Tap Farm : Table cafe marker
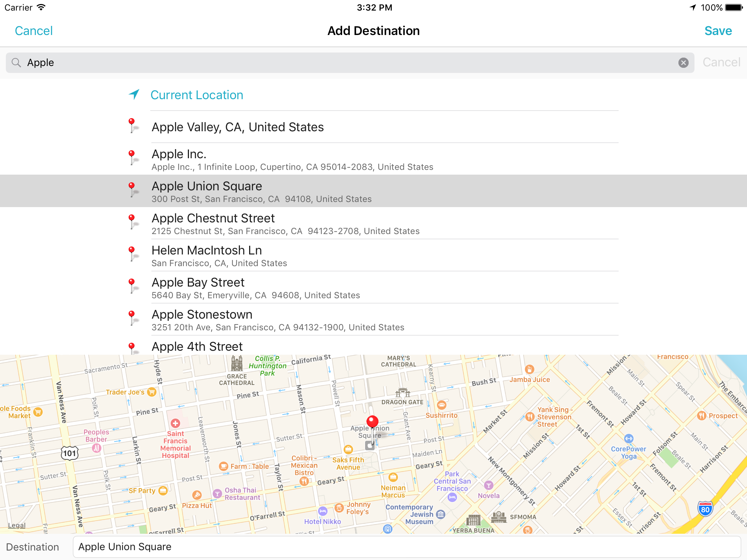This screenshot has width=747, height=560. point(223,466)
